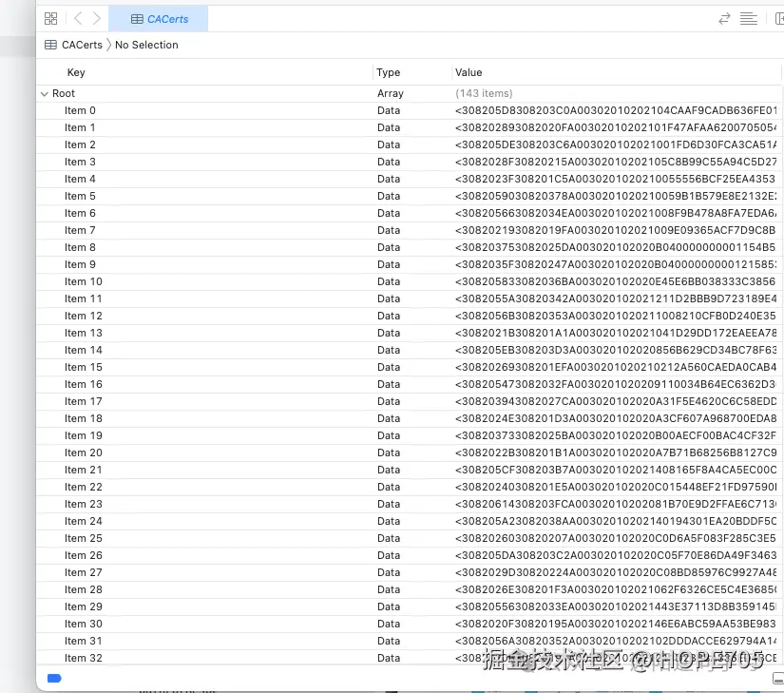Click the value starting <308202603082 of Item 25
The width and height of the screenshot is (784, 693).
coord(616,538)
